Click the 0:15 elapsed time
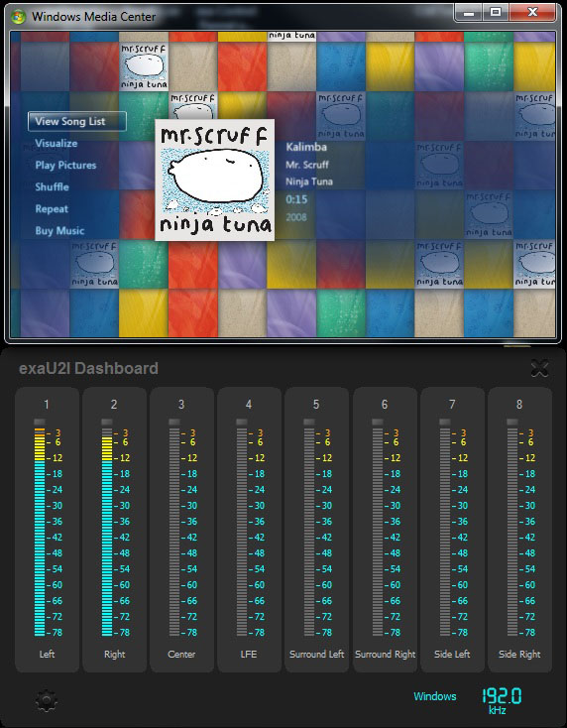 coord(296,199)
